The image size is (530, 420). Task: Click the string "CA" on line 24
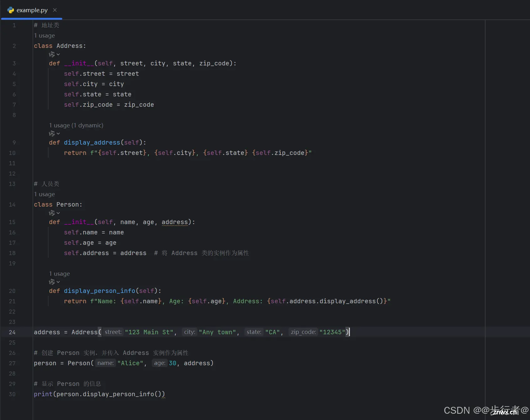[x=273, y=332]
